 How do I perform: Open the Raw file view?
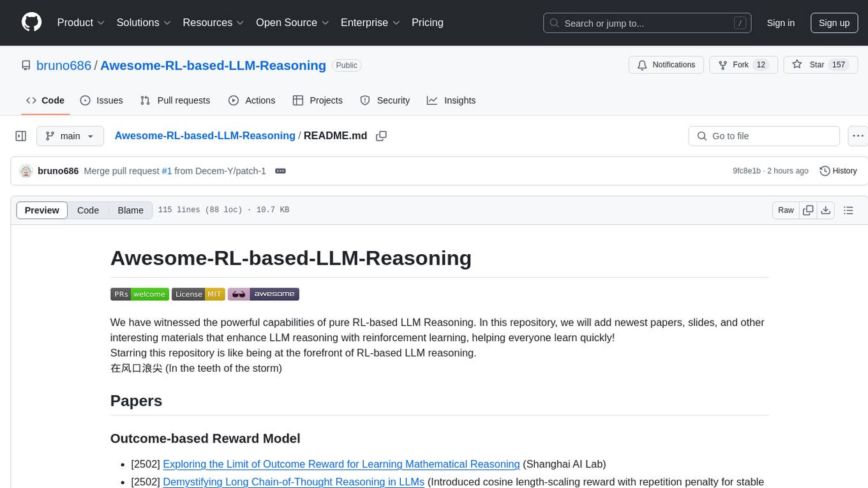pos(786,210)
